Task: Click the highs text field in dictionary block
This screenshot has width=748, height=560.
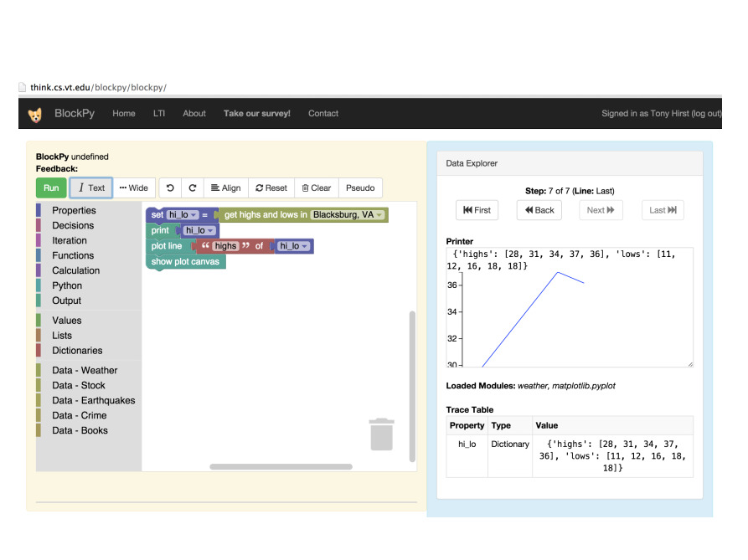Action: point(225,246)
